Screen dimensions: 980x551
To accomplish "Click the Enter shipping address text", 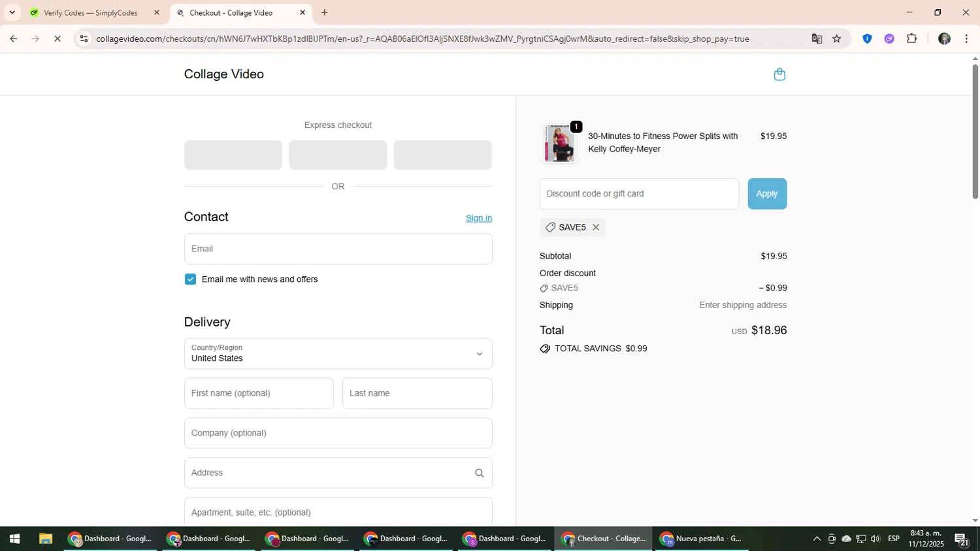I will (743, 306).
